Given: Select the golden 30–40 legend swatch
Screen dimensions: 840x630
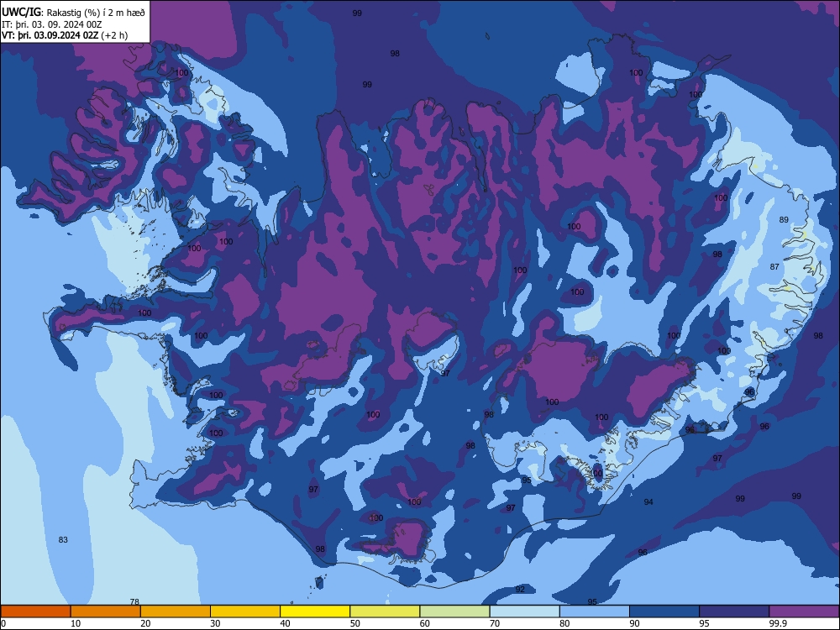Looking at the screenshot, I should [245, 612].
